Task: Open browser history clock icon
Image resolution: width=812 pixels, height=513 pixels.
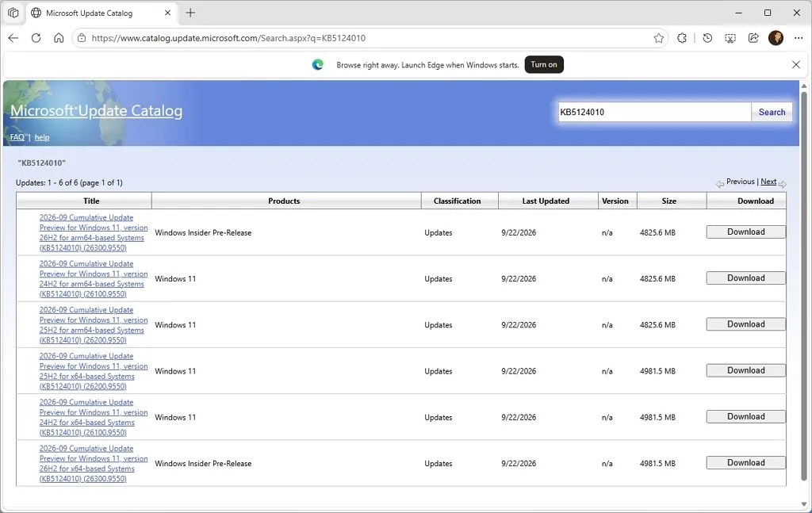Action: [707, 38]
